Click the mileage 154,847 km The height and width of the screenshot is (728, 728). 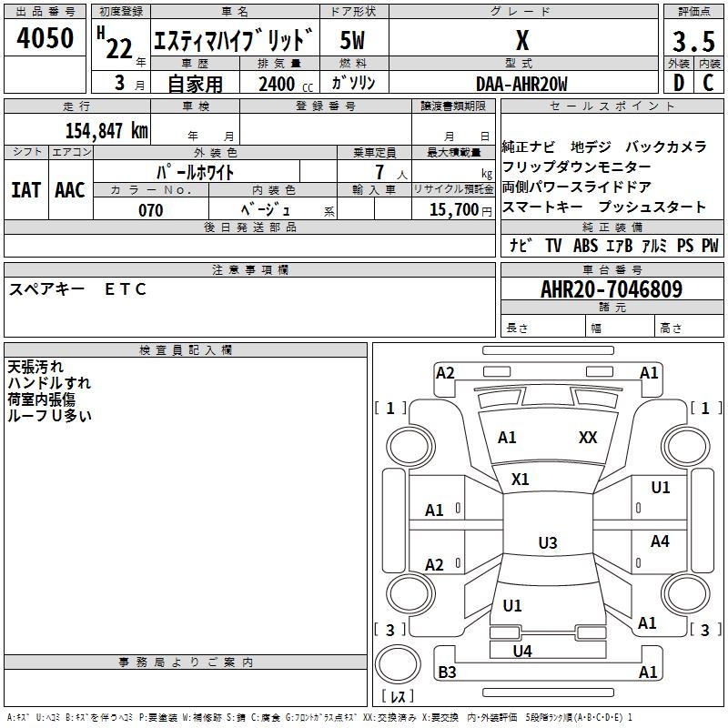pos(106,131)
